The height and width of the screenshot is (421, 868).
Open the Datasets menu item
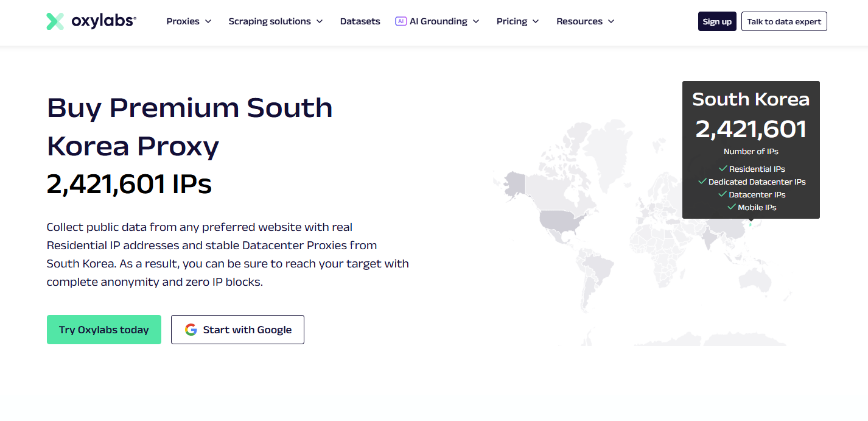point(360,21)
